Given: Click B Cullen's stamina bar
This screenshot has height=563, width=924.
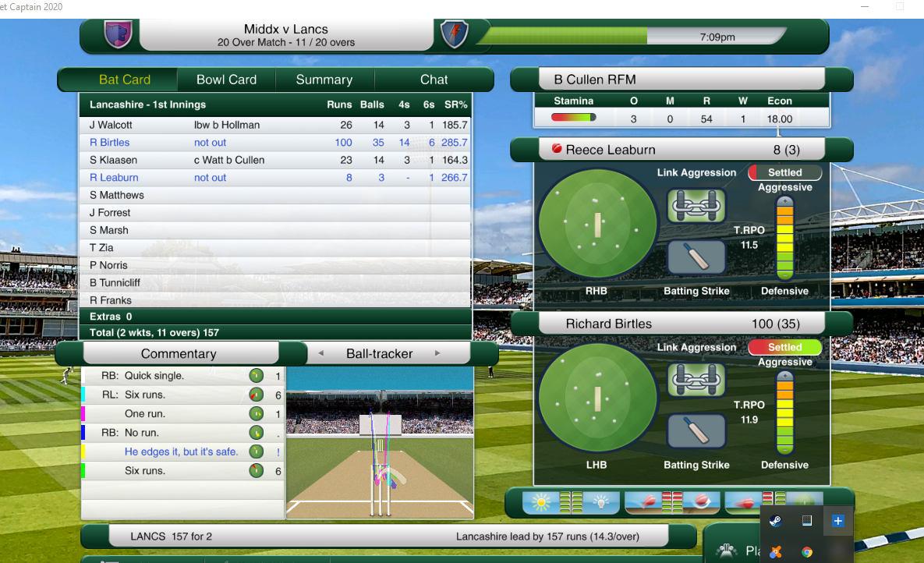Looking at the screenshot, I should click(x=573, y=117).
